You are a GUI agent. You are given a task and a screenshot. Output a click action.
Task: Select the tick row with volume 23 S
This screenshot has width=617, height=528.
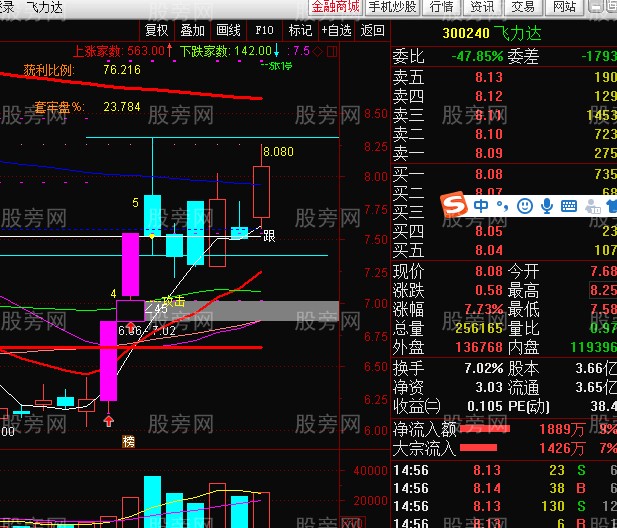505,470
